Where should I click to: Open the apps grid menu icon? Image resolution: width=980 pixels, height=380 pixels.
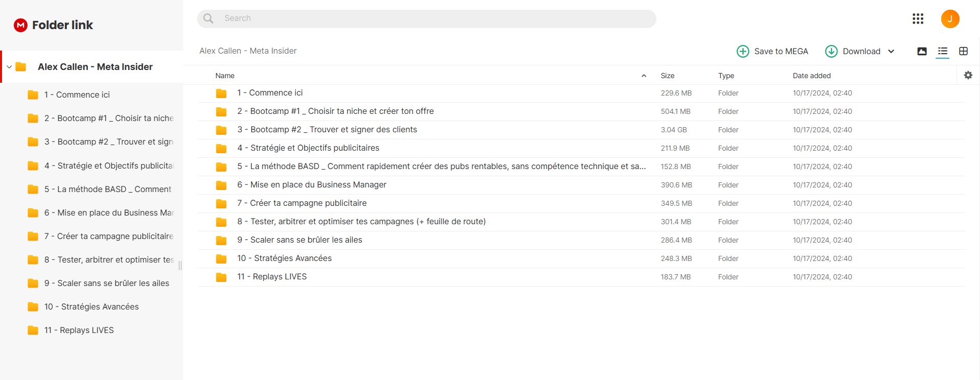[918, 19]
